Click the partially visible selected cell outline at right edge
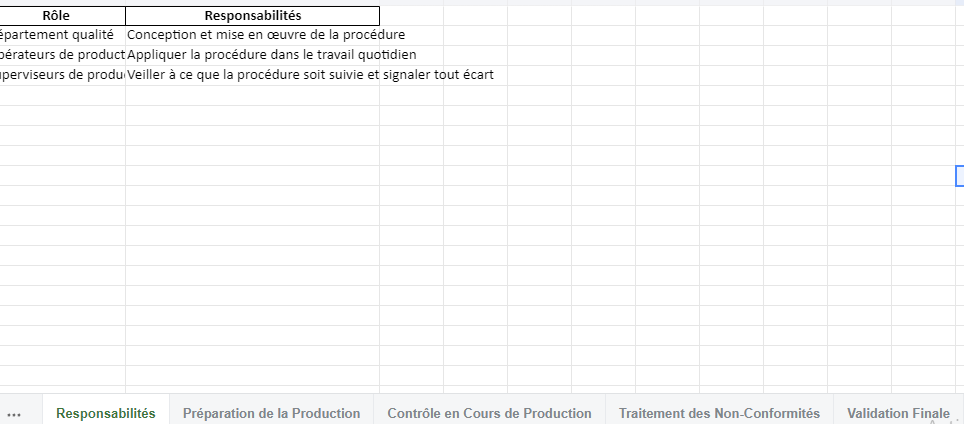This screenshot has width=964, height=424. tap(960, 176)
